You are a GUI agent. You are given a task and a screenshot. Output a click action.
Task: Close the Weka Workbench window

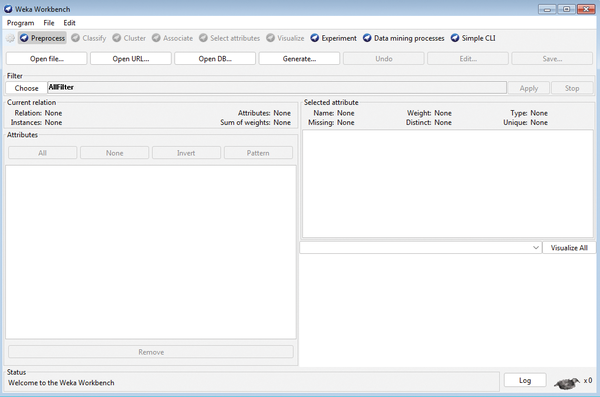tap(586, 9)
